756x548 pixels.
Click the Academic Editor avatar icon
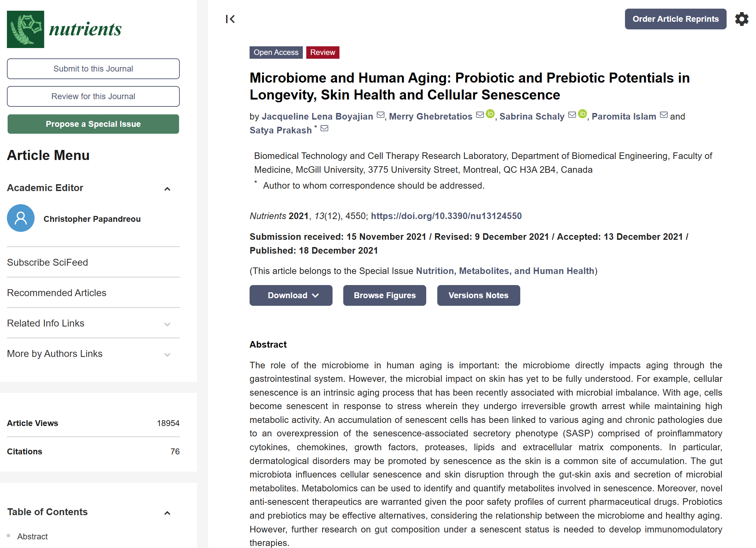coord(21,218)
